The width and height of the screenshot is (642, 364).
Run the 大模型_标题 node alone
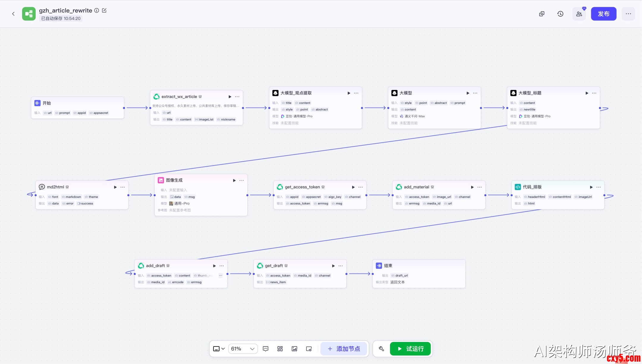(x=587, y=93)
